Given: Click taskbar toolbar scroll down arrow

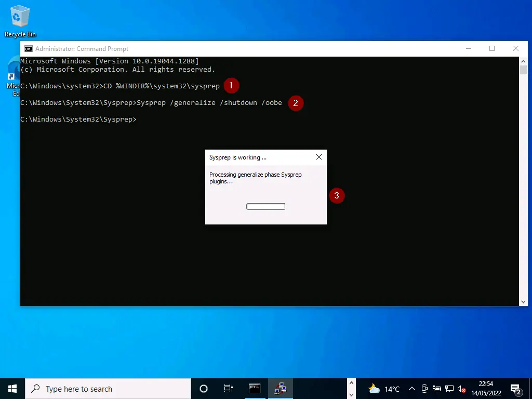Looking at the screenshot, I should coord(352,394).
